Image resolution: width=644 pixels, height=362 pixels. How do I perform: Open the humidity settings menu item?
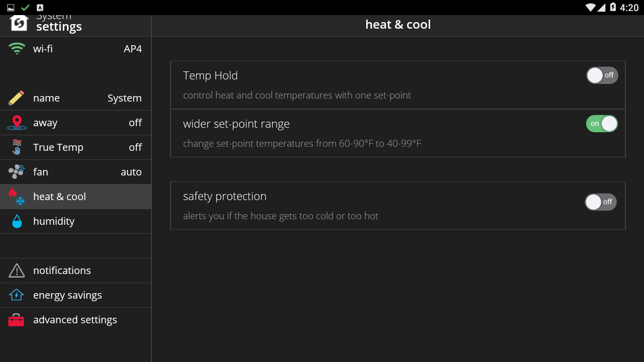(75, 221)
